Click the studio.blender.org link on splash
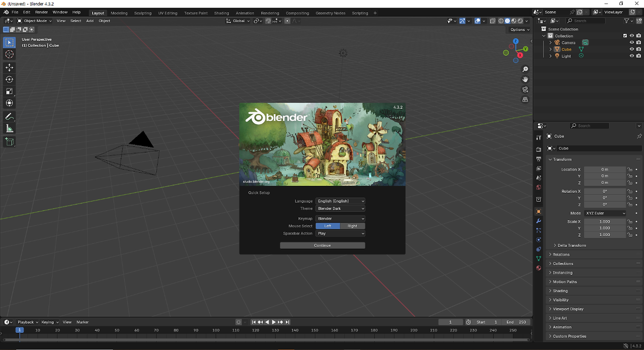The image size is (644, 350). [256, 181]
